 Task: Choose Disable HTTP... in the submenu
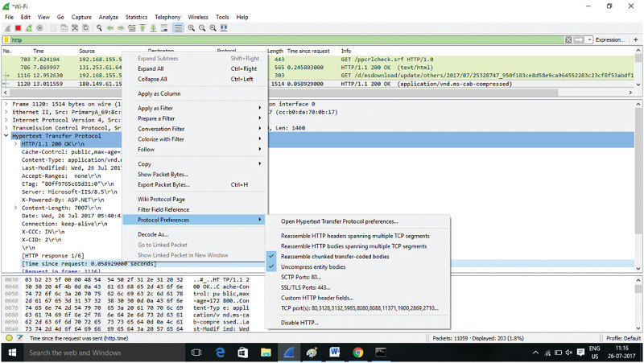[299, 323]
